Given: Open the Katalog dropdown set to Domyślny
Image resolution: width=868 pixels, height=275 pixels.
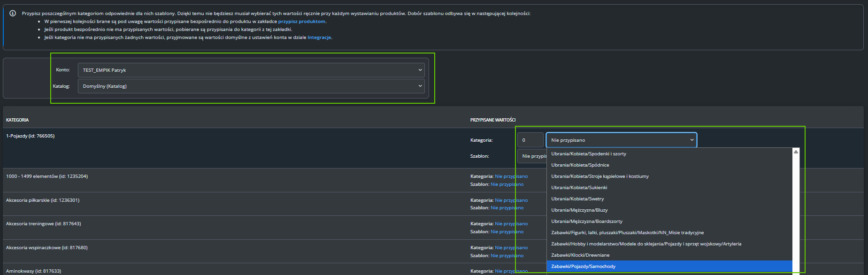Looking at the screenshot, I should [251, 86].
